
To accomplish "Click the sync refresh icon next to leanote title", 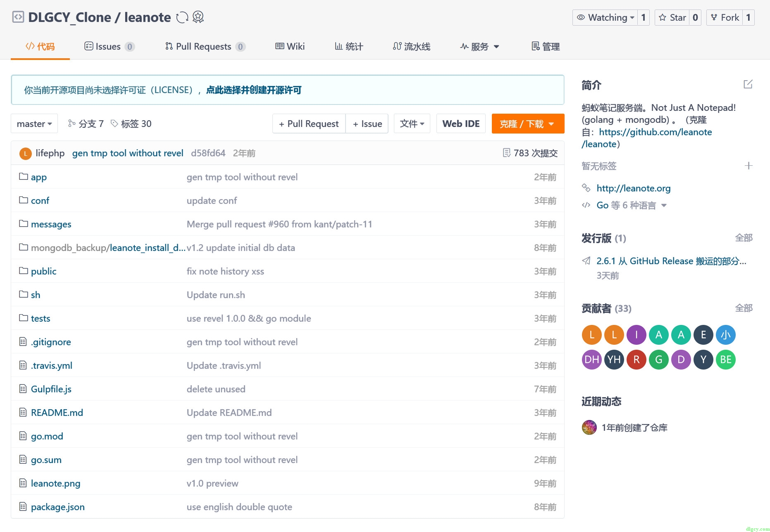I will tap(182, 17).
